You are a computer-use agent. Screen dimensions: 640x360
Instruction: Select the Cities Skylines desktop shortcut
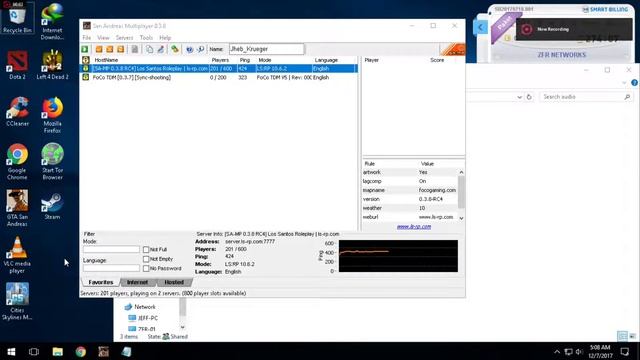17,302
